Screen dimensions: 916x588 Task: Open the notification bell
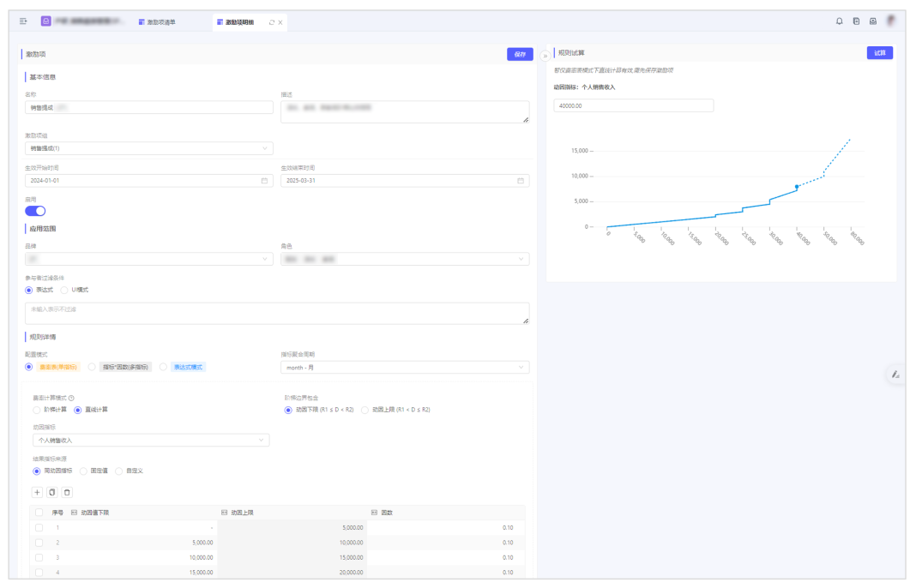click(x=839, y=21)
